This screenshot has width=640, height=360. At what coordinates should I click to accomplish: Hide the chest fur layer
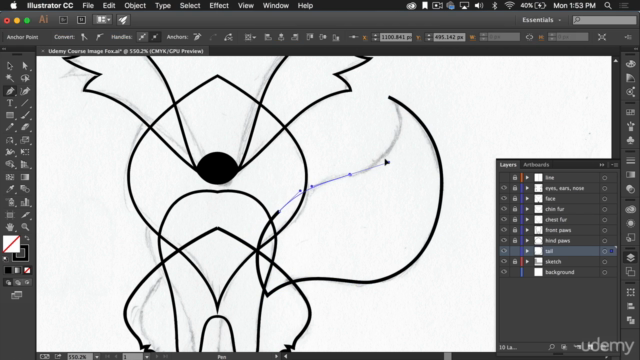coord(504,220)
